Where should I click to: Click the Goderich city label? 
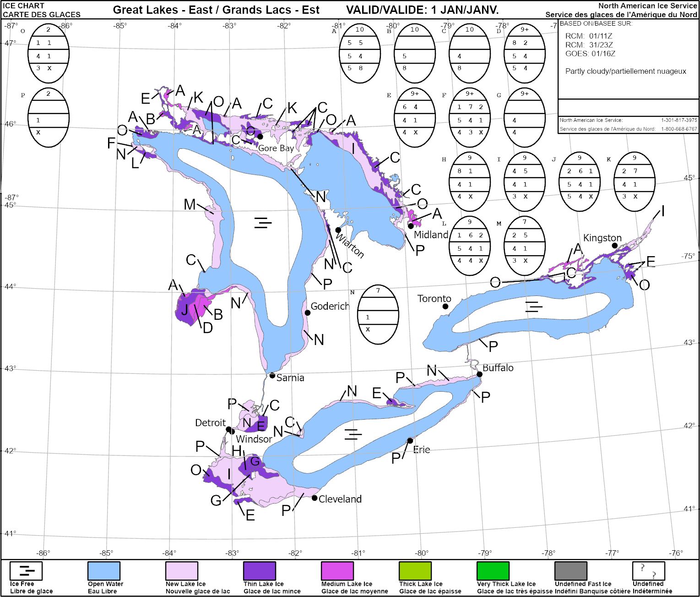click(330, 306)
